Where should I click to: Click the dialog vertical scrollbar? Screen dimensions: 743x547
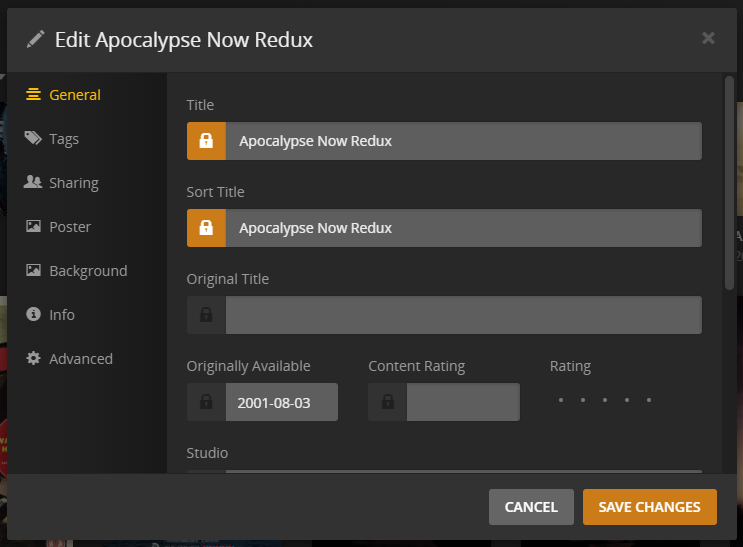(729, 183)
